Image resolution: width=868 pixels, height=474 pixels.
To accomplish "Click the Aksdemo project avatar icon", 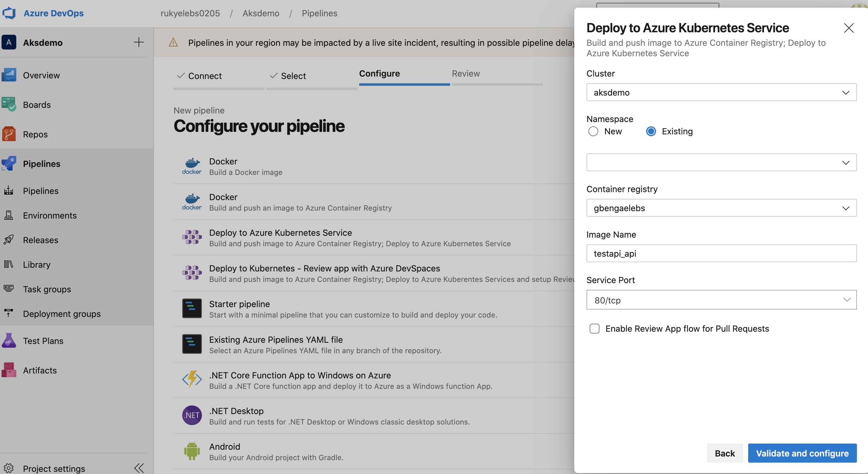I will (9, 42).
